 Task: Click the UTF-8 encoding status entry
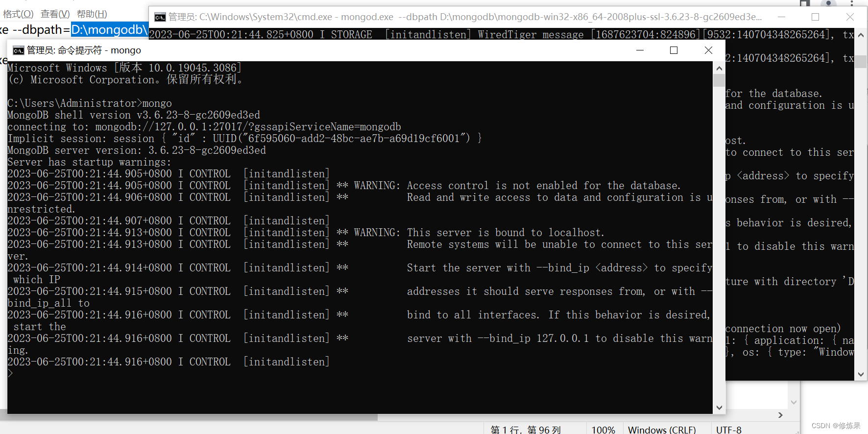729,430
